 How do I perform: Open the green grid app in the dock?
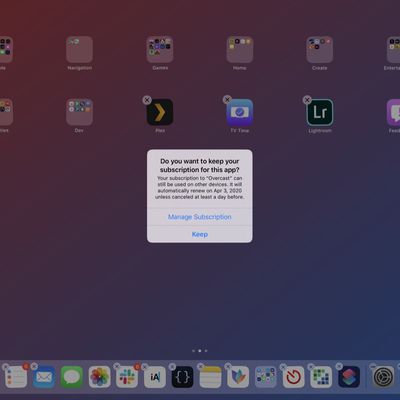[321, 377]
